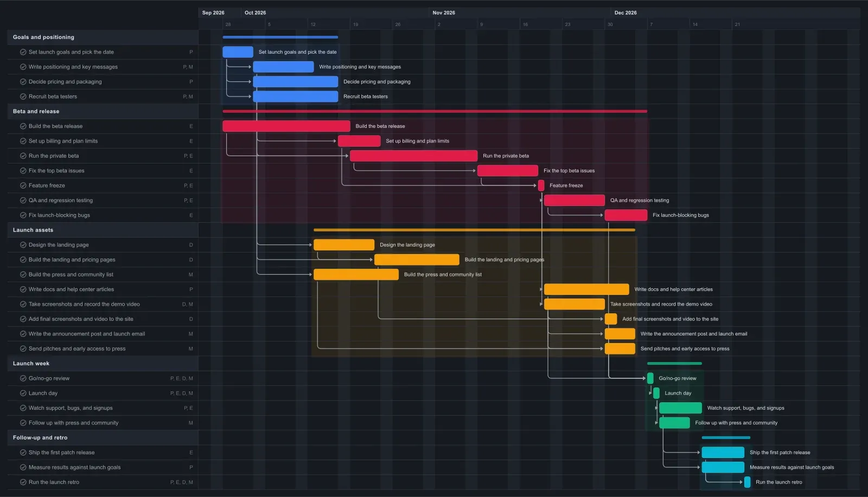Image resolution: width=868 pixels, height=497 pixels.
Task: Click the Fix launch-blocking bugs label beside its bar
Action: 681,215
